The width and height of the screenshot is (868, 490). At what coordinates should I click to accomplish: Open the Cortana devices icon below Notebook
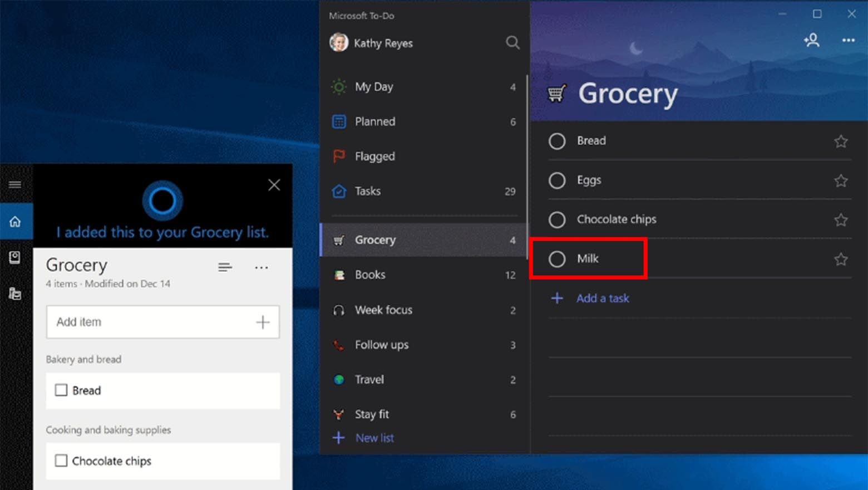[x=15, y=293]
